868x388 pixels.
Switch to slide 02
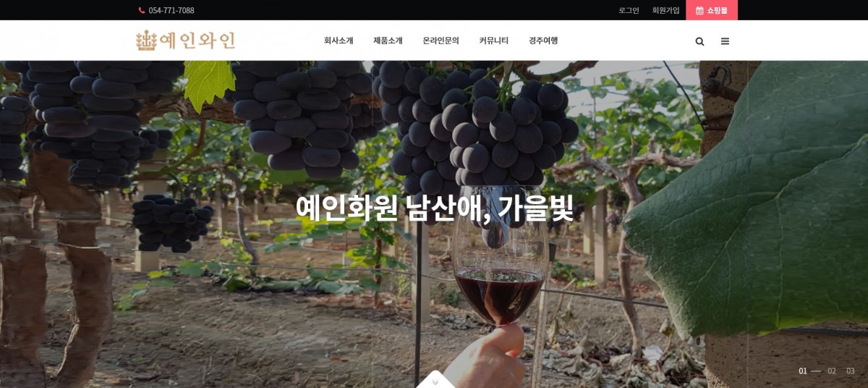(x=832, y=371)
